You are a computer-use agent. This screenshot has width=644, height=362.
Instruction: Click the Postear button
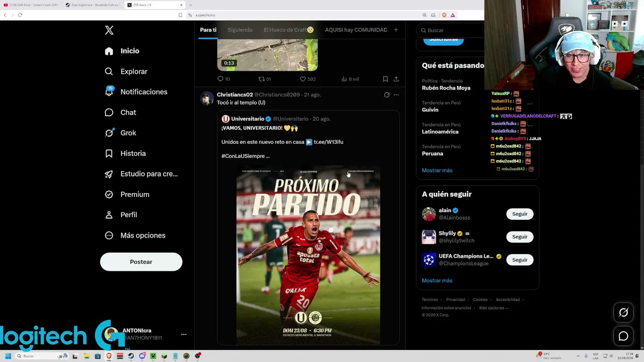pos(141,262)
